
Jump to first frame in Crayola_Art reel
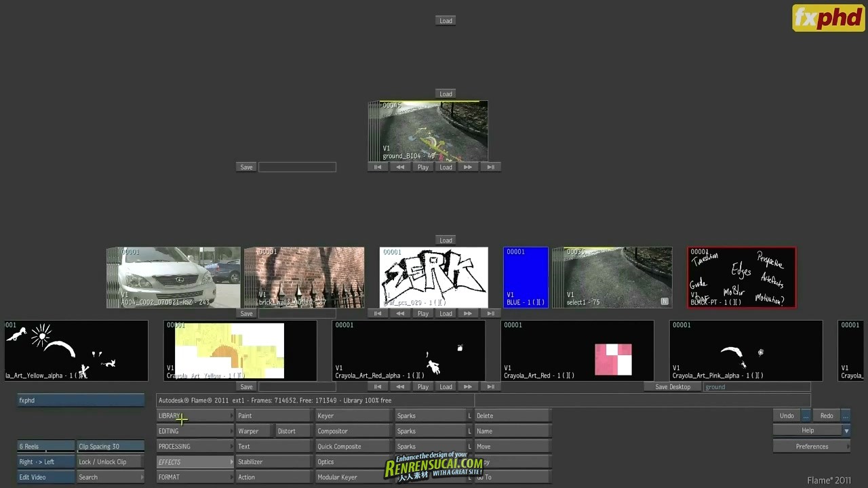[378, 386]
